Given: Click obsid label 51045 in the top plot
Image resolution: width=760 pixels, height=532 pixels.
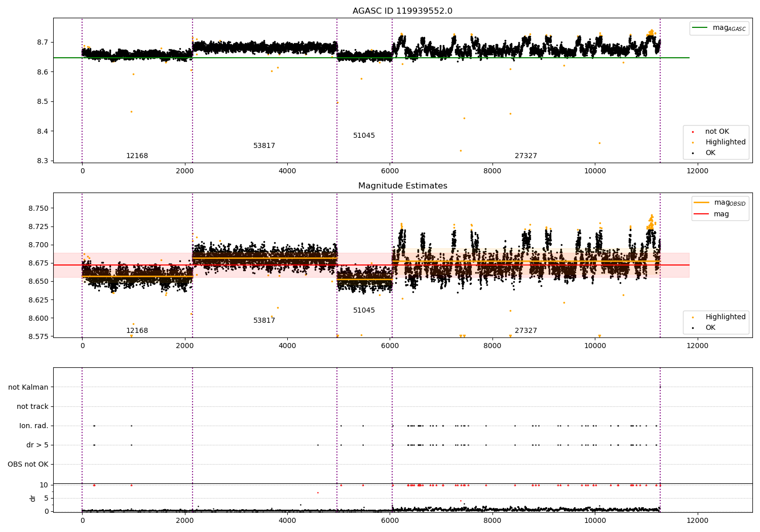Looking at the screenshot, I should click(364, 136).
